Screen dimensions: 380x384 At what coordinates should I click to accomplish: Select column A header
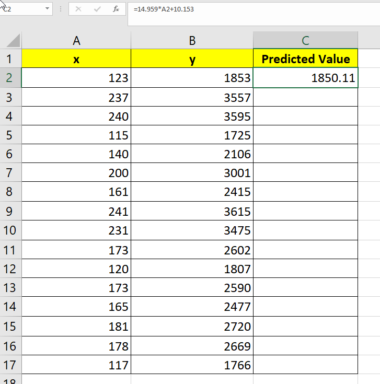pos(76,41)
